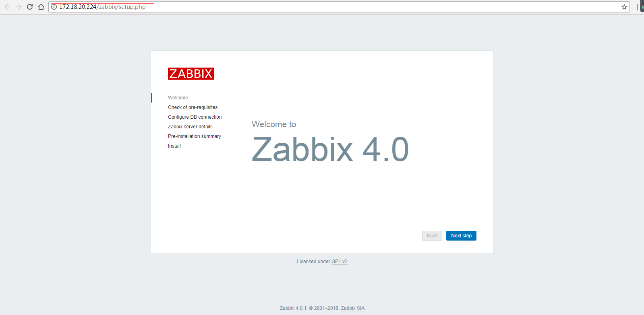Click the ZABBIX logo
The width and height of the screenshot is (644, 315).
pyautogui.click(x=191, y=74)
